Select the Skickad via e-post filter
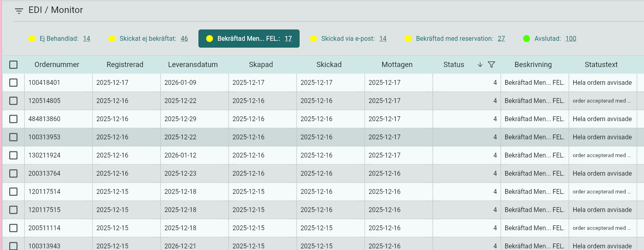Image resolution: width=644 pixels, height=250 pixels. 348,39
